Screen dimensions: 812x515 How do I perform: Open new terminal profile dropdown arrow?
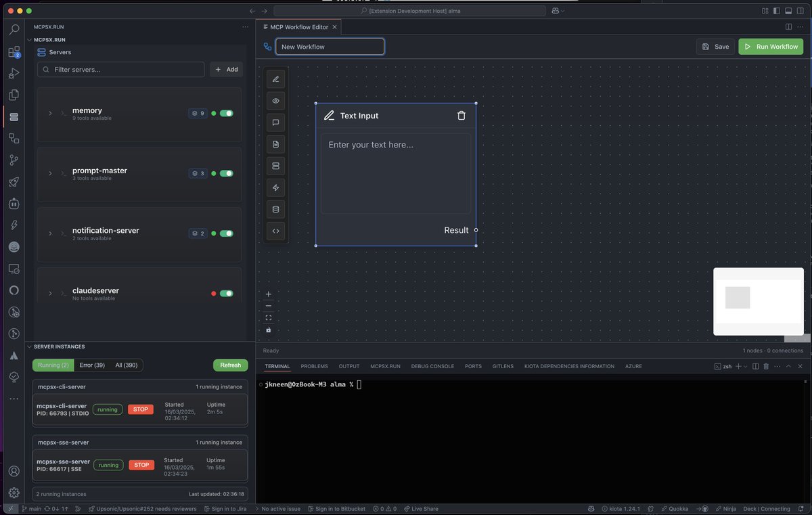(x=745, y=366)
